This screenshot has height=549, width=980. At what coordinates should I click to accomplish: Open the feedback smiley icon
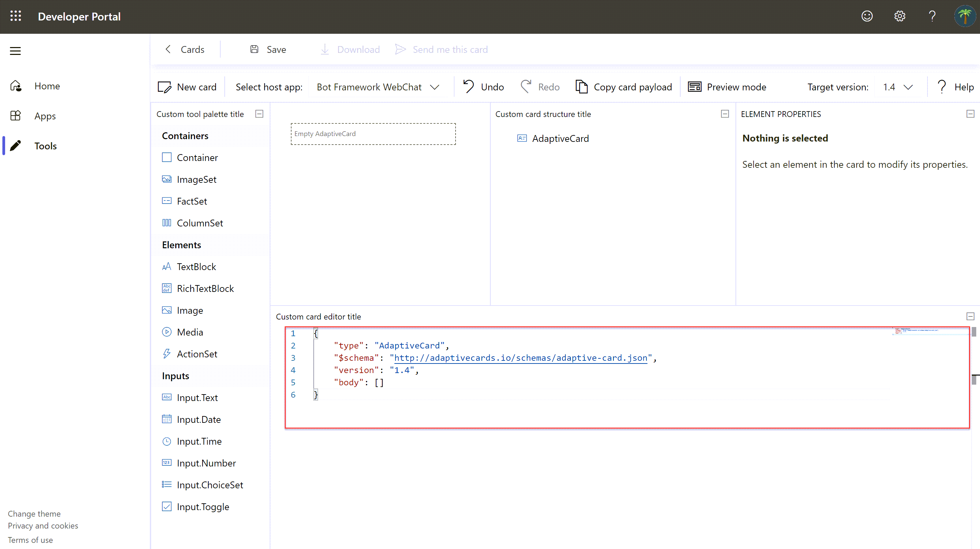pyautogui.click(x=867, y=16)
